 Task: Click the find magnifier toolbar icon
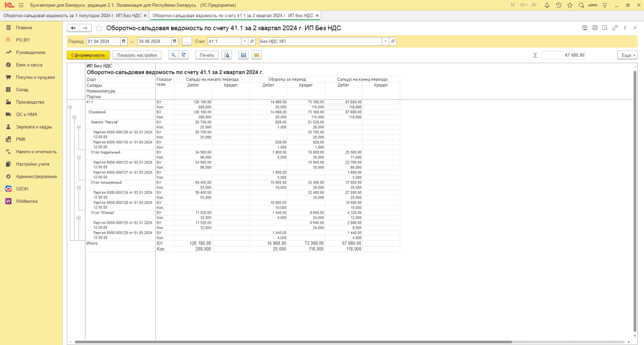click(x=174, y=55)
